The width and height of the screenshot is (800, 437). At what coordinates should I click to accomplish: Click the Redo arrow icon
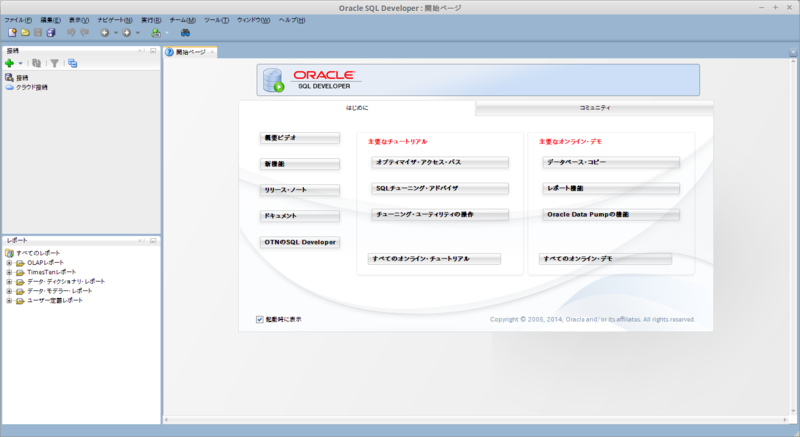pos(85,33)
